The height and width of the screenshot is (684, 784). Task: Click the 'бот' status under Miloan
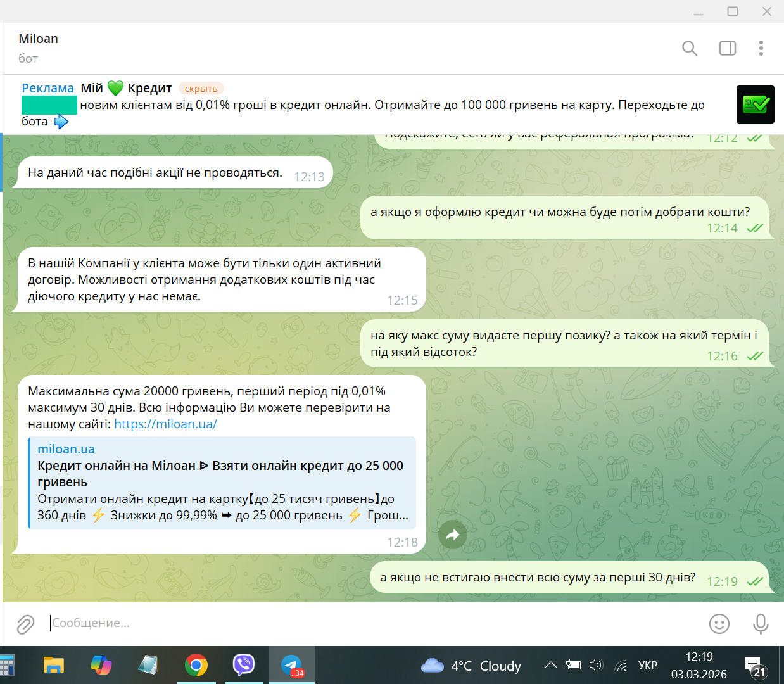coord(28,58)
